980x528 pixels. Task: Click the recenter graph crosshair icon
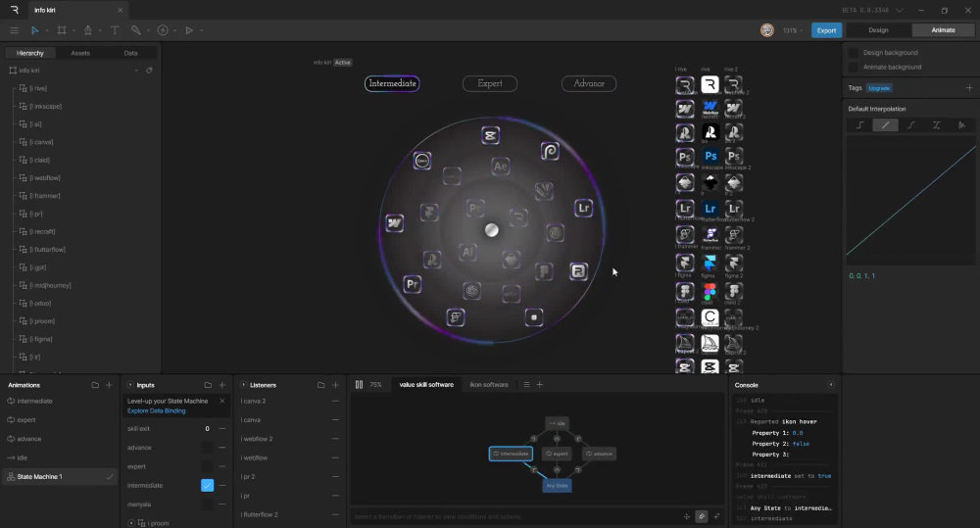pyautogui.click(x=687, y=516)
